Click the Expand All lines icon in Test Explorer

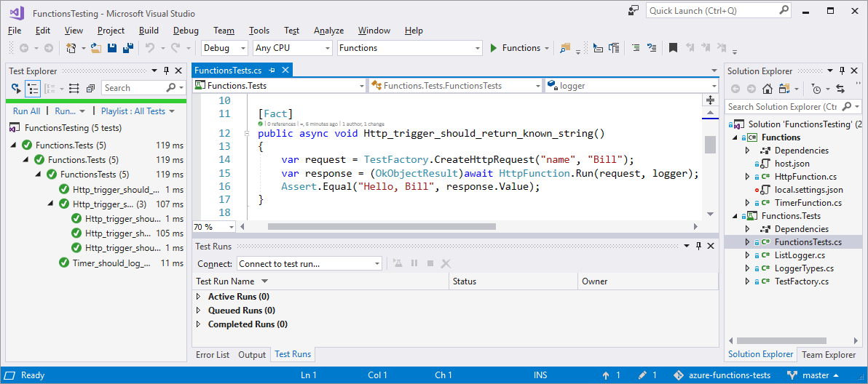pos(75,88)
